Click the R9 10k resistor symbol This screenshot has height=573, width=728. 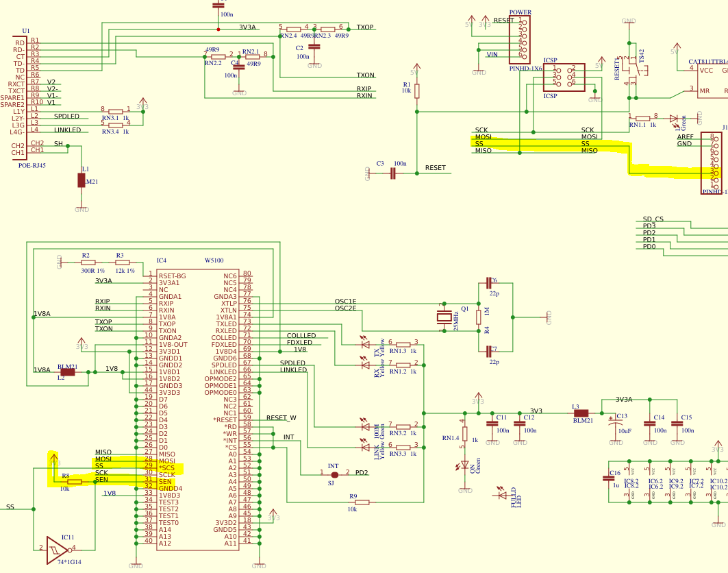(x=361, y=502)
